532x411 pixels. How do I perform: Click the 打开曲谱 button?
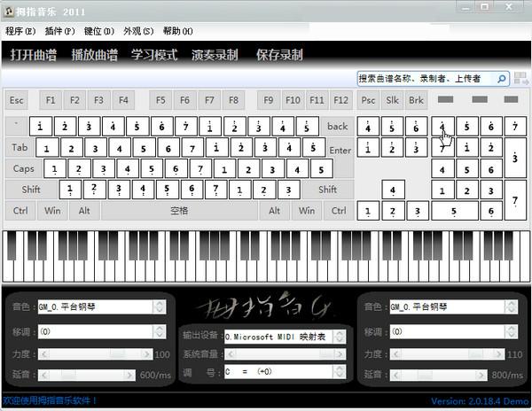[34, 55]
